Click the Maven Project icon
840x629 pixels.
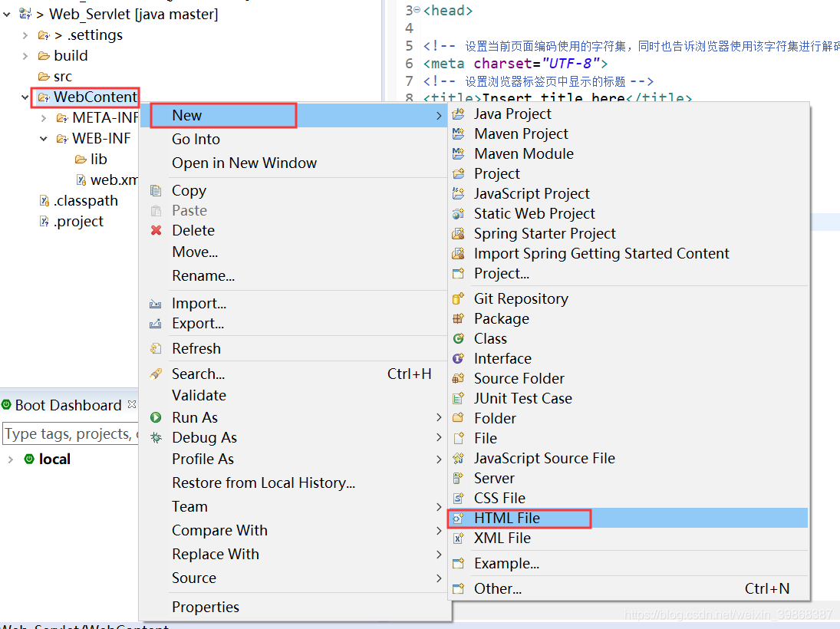point(459,134)
